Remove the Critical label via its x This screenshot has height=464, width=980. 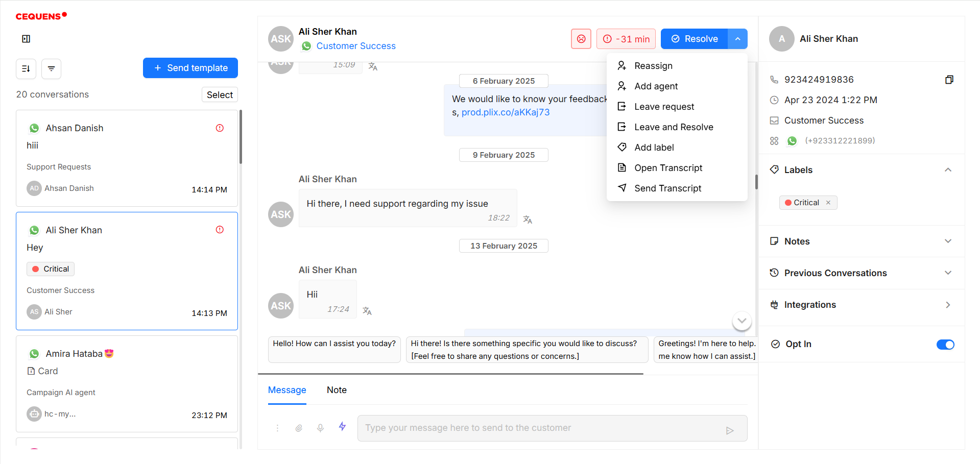[x=828, y=203]
